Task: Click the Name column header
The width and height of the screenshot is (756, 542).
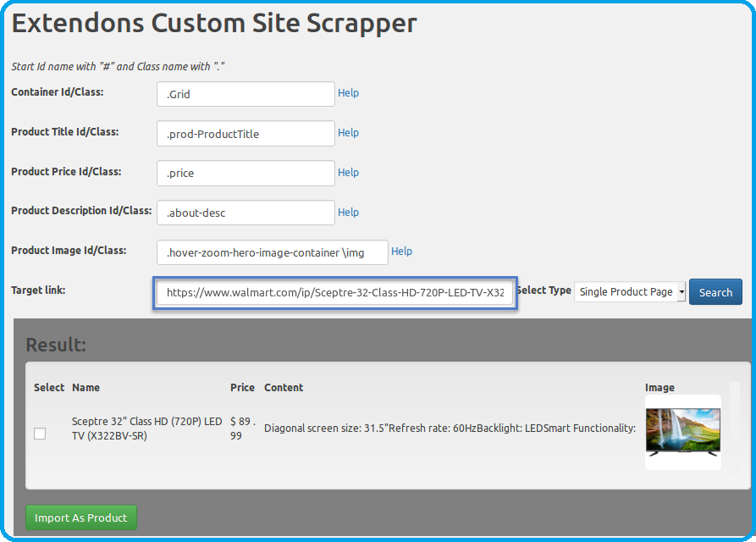Action: pyautogui.click(x=86, y=388)
